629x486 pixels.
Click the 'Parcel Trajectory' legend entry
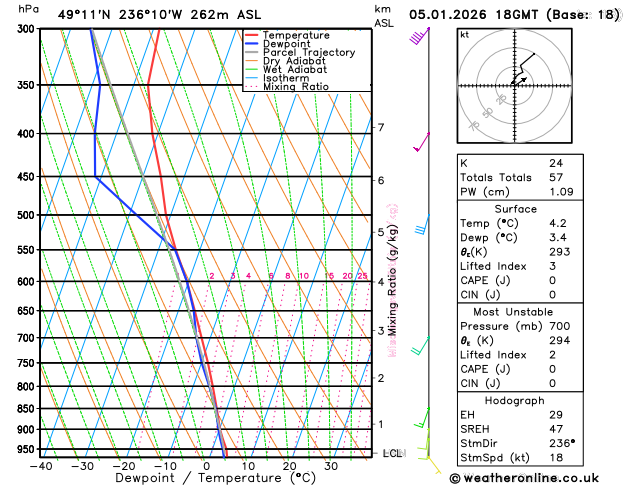pyautogui.click(x=309, y=53)
